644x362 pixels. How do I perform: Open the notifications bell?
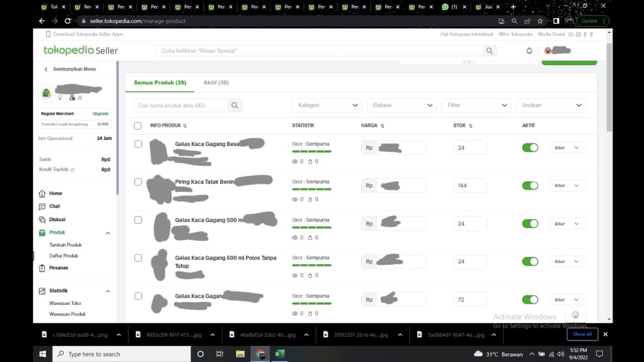[529, 51]
